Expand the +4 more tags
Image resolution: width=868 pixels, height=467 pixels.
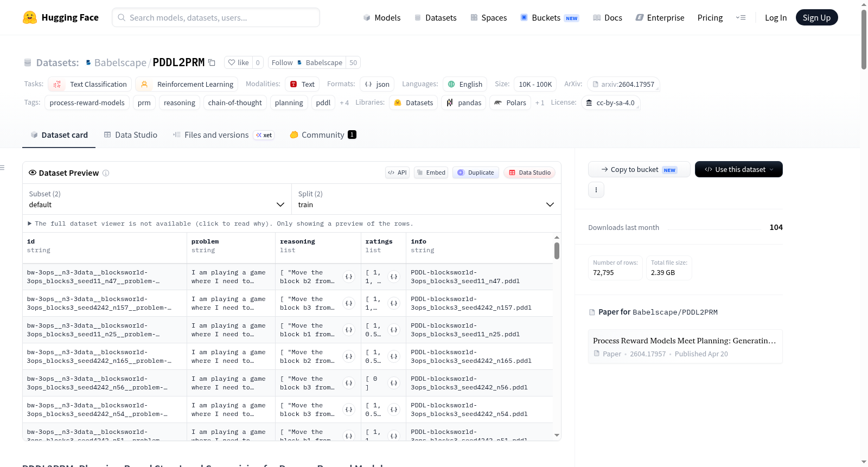[344, 103]
